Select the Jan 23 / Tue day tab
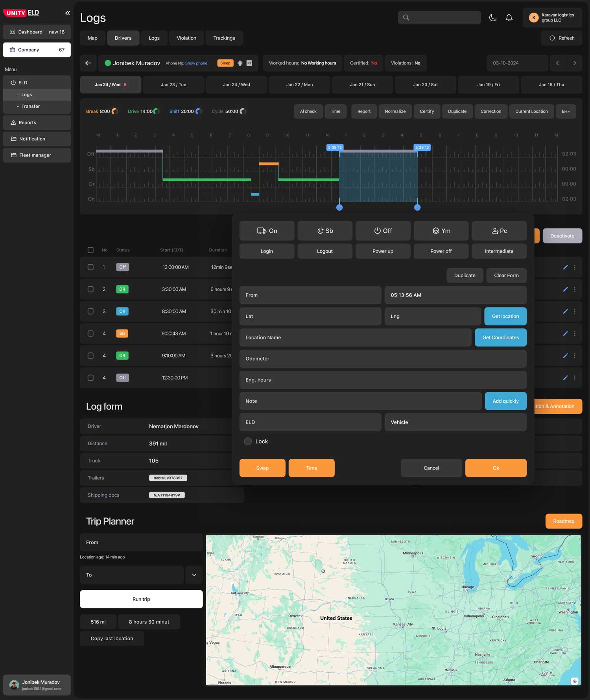 [x=173, y=85]
